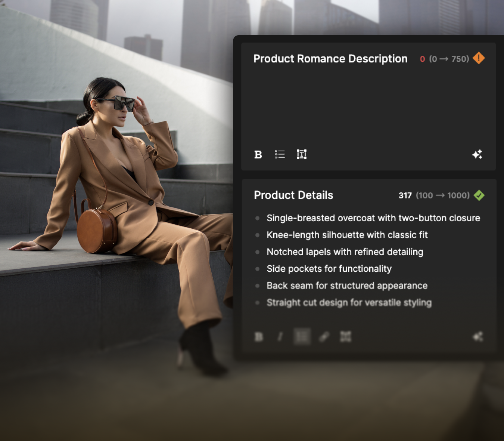Click 'Notched lapels with refined detailing' text
The width and height of the screenshot is (504, 441).
tap(345, 252)
